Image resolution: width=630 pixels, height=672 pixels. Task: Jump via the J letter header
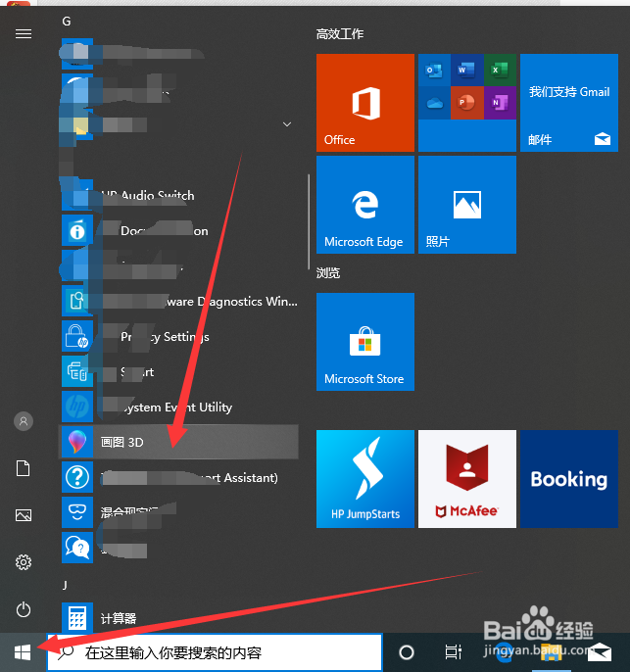point(65,585)
